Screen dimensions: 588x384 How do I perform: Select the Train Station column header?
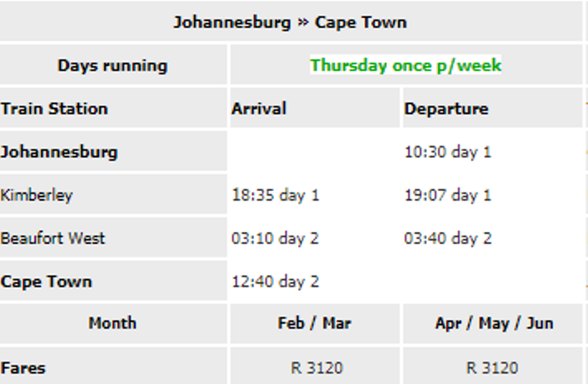coord(54,109)
